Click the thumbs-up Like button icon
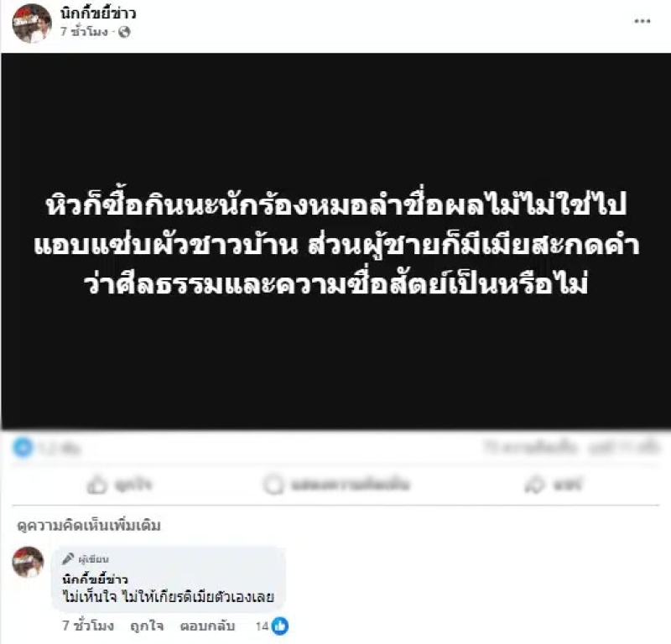The image size is (671, 644). [x=96, y=486]
